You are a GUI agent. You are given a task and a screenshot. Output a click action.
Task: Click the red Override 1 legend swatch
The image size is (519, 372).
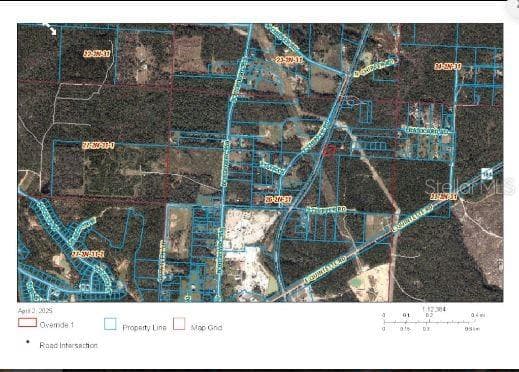tap(27, 323)
